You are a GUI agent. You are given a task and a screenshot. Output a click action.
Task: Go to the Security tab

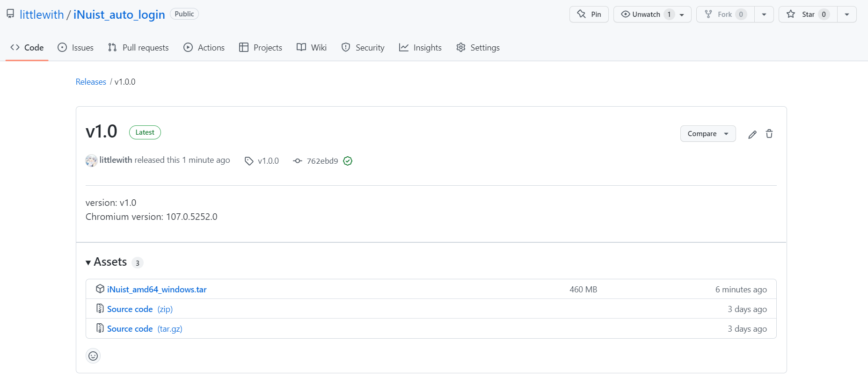pos(363,48)
